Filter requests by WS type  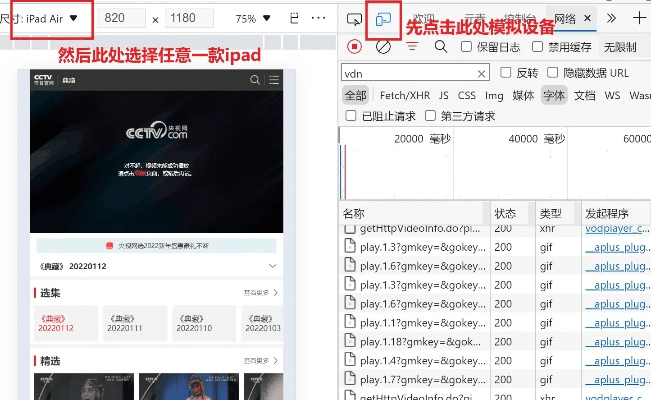point(612,96)
